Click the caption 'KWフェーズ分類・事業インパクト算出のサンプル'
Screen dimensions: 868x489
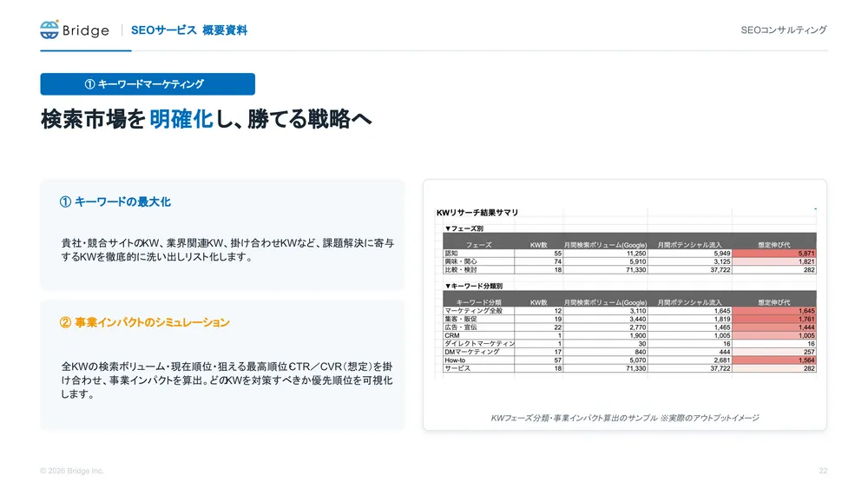point(574,418)
